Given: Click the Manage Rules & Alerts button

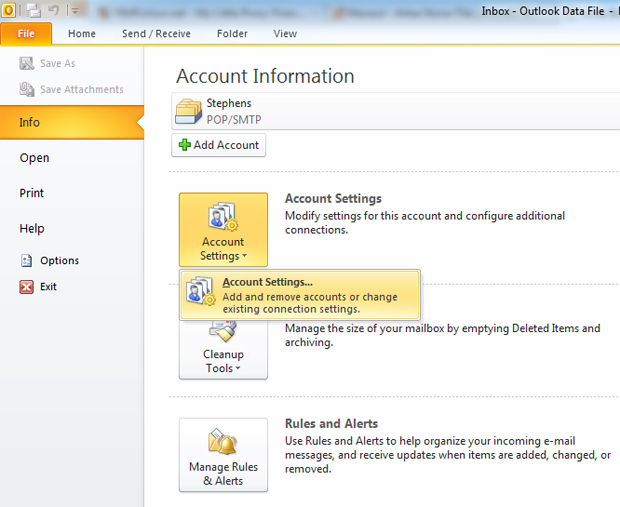Looking at the screenshot, I should tap(223, 455).
